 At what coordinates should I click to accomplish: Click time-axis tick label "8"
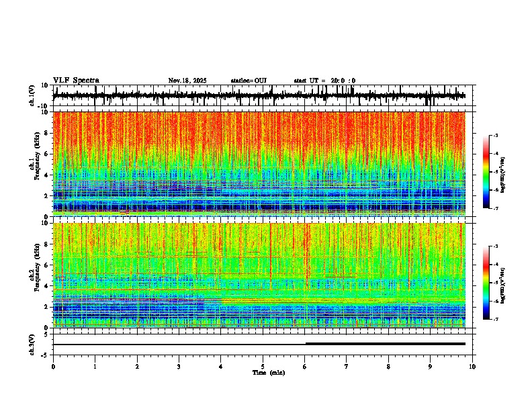pyautogui.click(x=388, y=367)
